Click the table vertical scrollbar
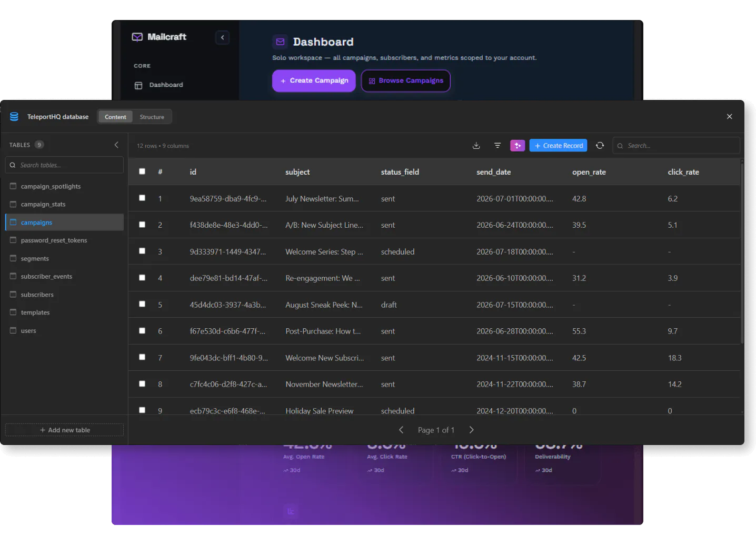The image size is (756, 546). tap(742, 252)
